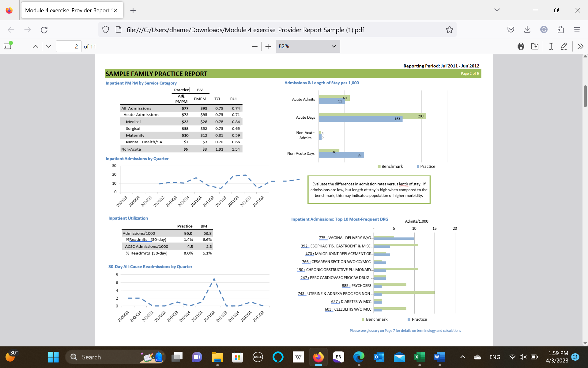This screenshot has height=368, width=588.
Task: Launch Excel from the taskbar
Action: click(x=419, y=357)
